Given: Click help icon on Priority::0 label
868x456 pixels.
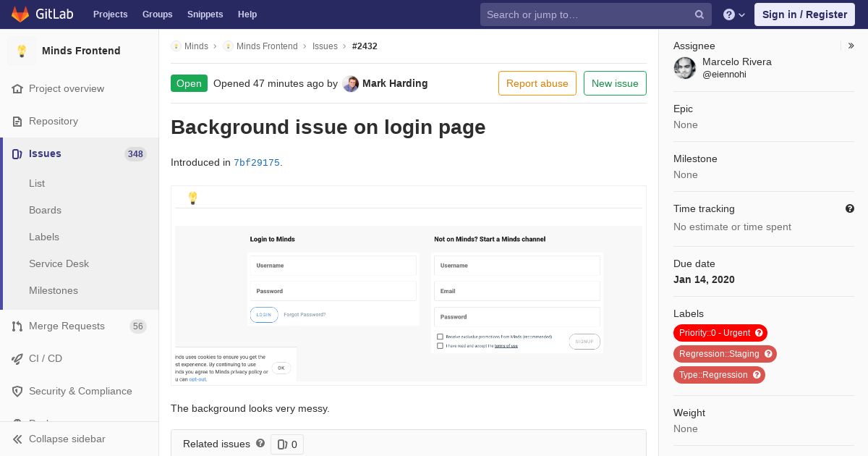Looking at the screenshot, I should click(759, 333).
